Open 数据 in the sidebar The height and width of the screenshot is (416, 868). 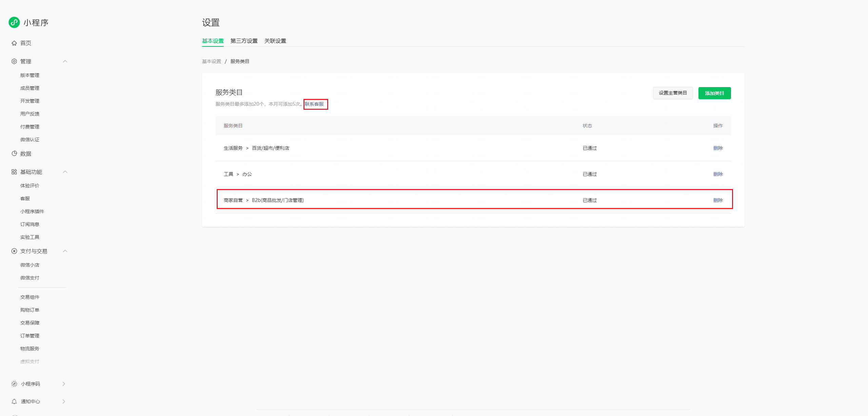tap(26, 153)
